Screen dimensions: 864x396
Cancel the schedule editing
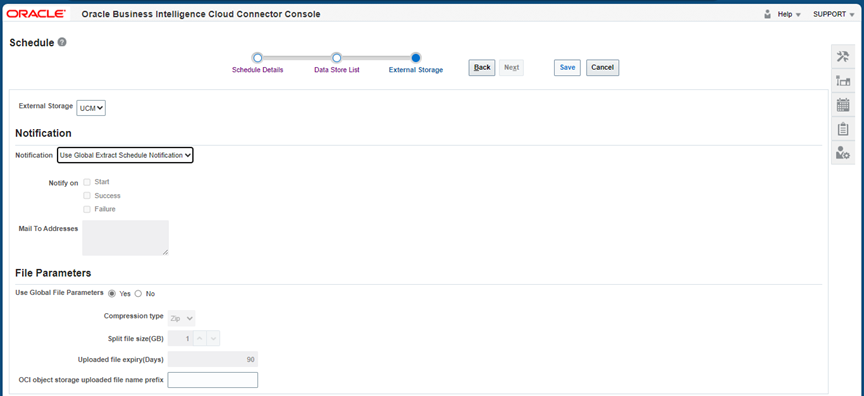pyautogui.click(x=602, y=67)
